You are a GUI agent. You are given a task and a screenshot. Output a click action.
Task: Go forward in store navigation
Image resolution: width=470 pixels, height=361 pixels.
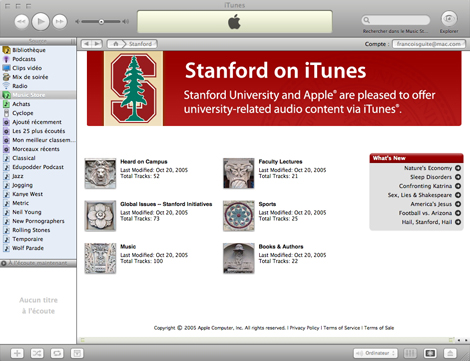click(x=97, y=44)
